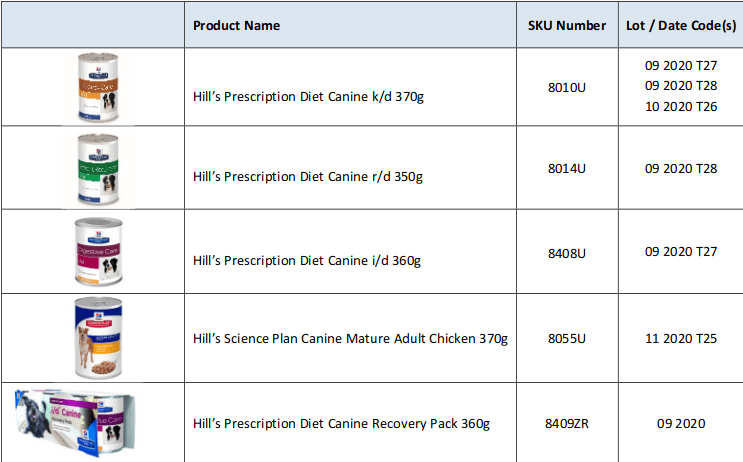Click SKU number 8408U
Viewport: 743px width, 462px height.
(x=567, y=253)
